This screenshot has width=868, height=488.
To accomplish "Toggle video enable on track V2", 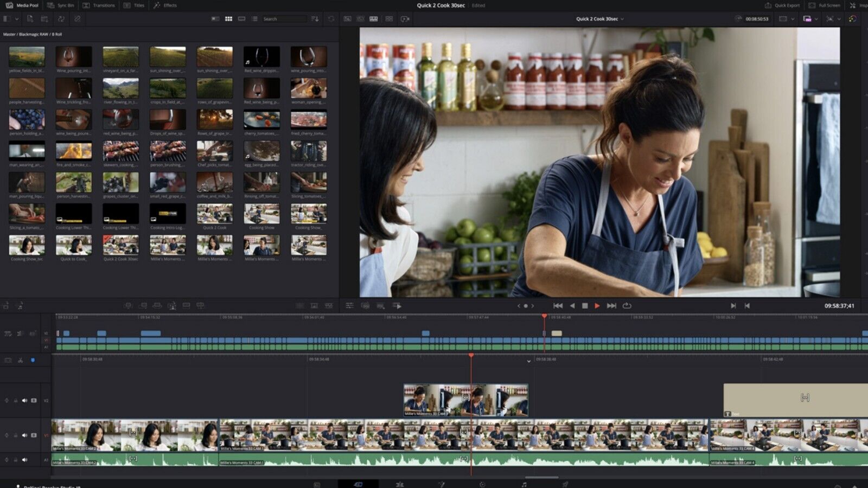I will 34,400.
